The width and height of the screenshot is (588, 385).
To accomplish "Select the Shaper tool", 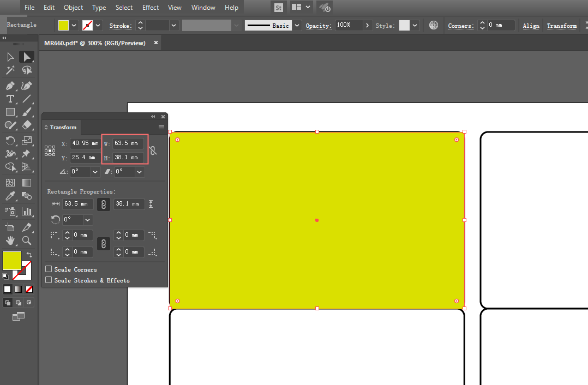I will 10,125.
